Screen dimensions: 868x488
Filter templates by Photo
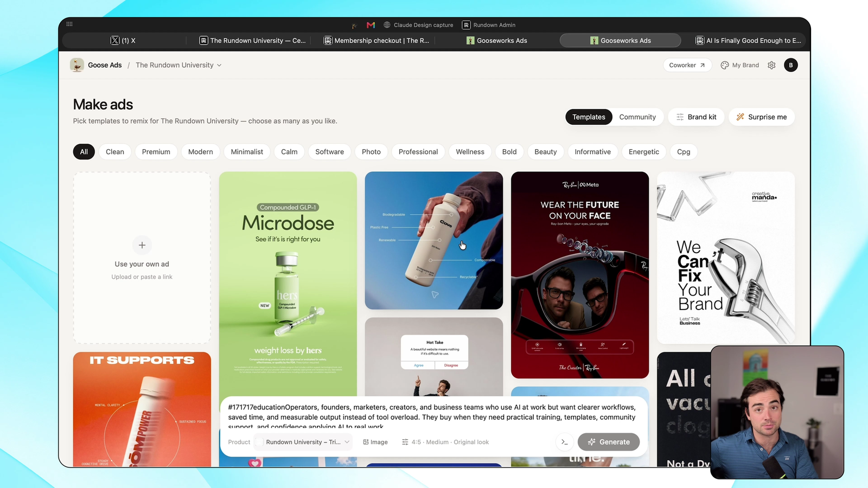tap(371, 152)
